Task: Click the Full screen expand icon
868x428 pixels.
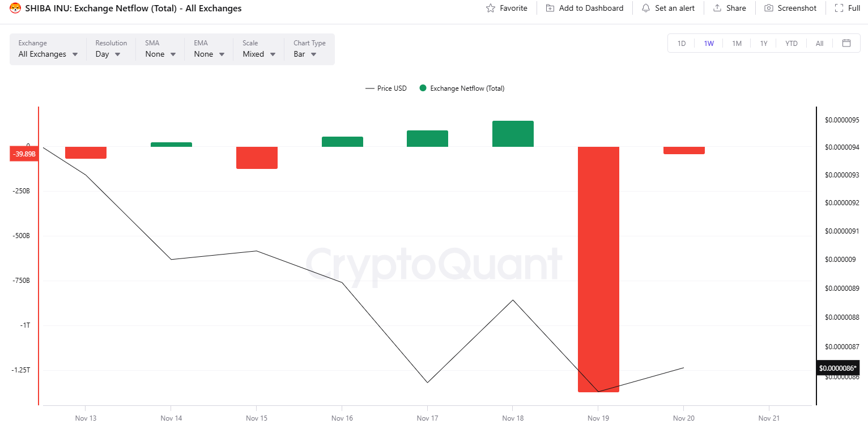Action: (839, 9)
